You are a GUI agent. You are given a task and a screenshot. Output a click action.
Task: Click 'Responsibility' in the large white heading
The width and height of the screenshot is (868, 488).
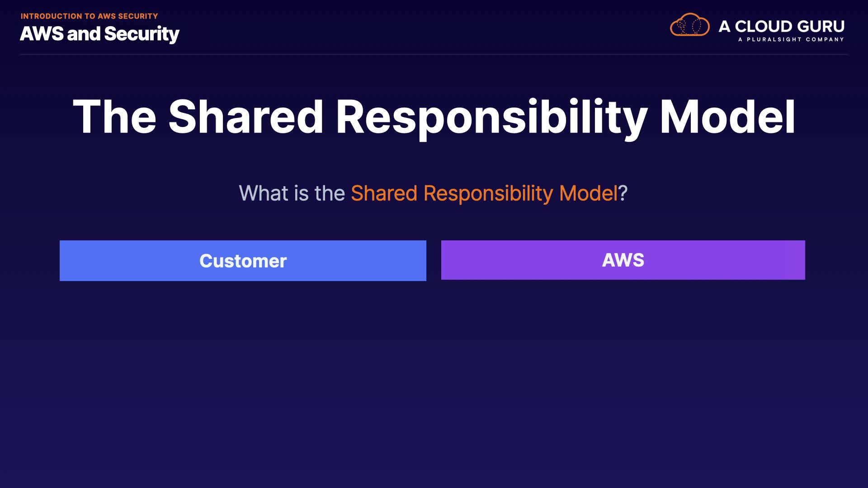(491, 117)
